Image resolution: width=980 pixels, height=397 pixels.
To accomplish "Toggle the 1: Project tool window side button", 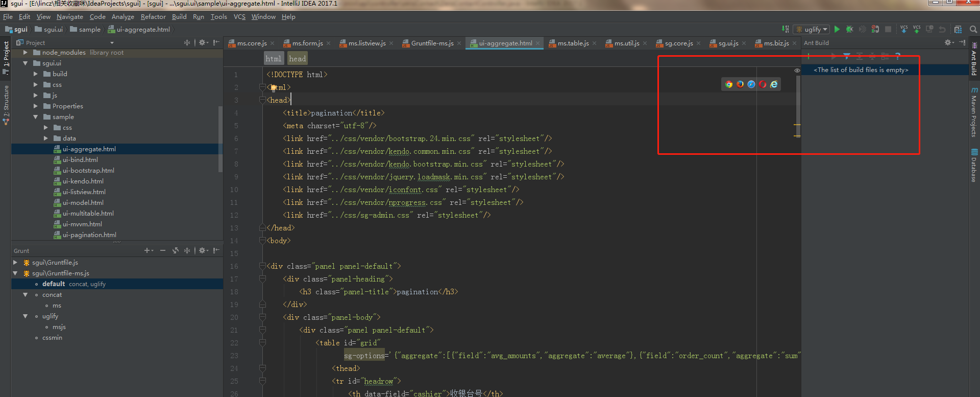I will pos(6,57).
